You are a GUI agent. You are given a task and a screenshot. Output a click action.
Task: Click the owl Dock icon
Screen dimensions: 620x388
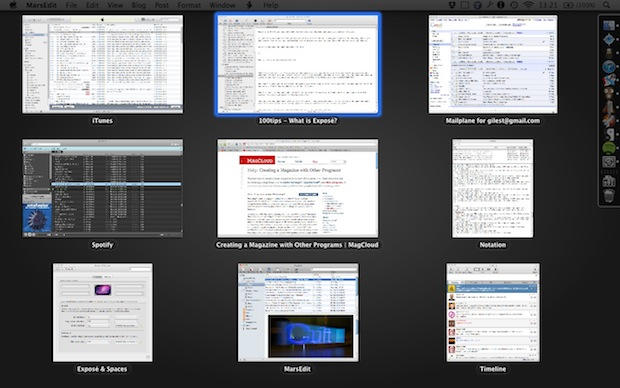click(609, 93)
